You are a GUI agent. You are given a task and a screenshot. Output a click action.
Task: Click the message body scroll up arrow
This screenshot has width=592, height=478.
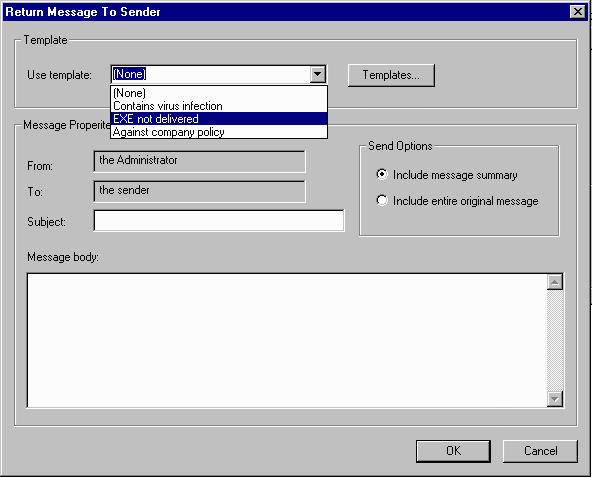[x=555, y=282]
